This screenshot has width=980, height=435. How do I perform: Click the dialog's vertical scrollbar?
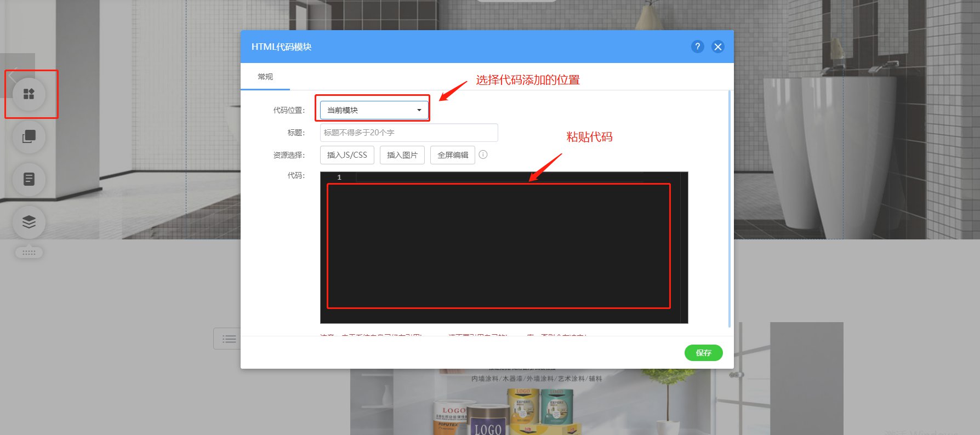click(730, 209)
